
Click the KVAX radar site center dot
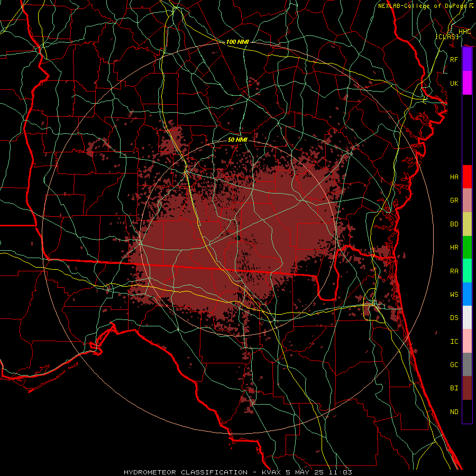[x=238, y=238]
